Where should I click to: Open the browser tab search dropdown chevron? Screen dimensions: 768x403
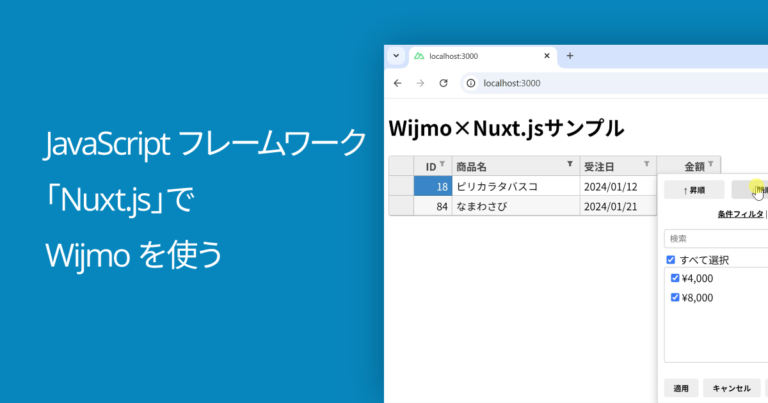click(396, 56)
